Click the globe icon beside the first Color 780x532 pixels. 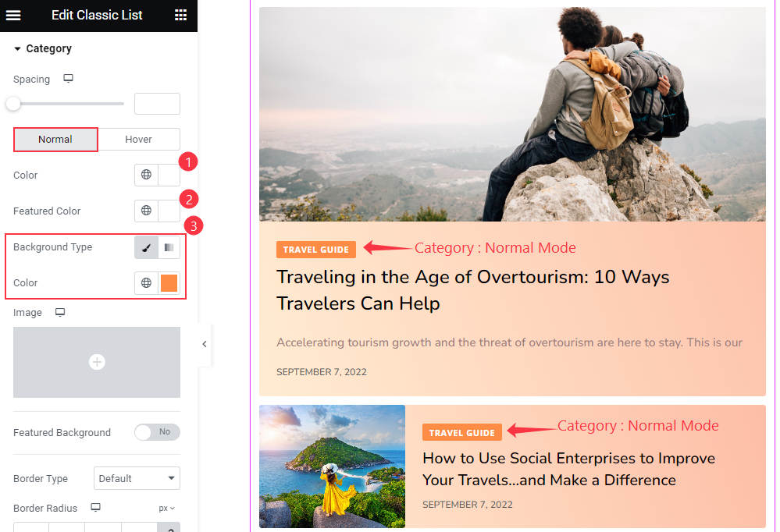pyautogui.click(x=146, y=175)
